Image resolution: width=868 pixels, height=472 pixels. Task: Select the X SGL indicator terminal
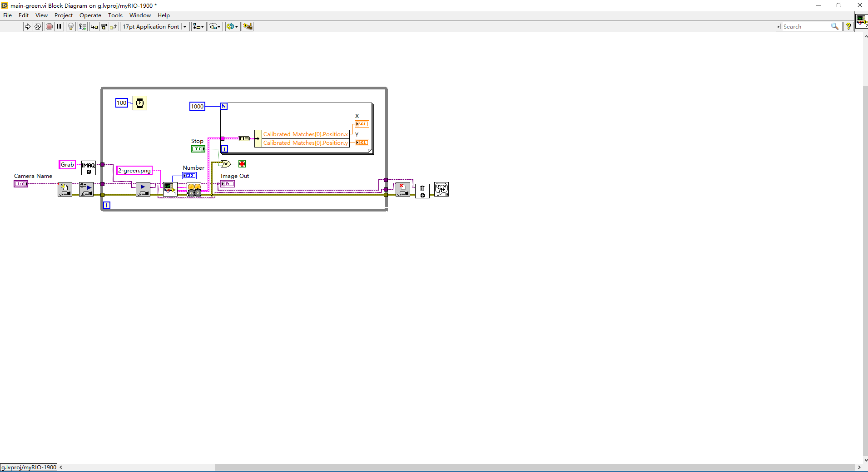(x=362, y=124)
